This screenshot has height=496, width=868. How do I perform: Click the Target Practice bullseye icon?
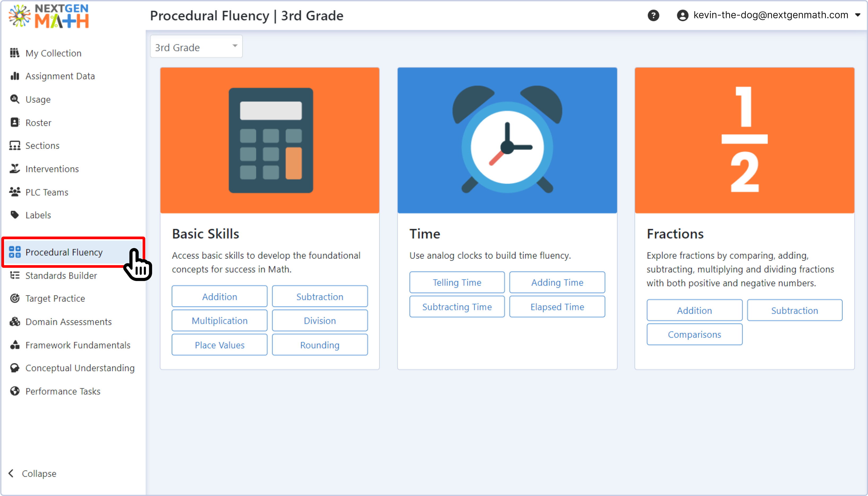15,298
